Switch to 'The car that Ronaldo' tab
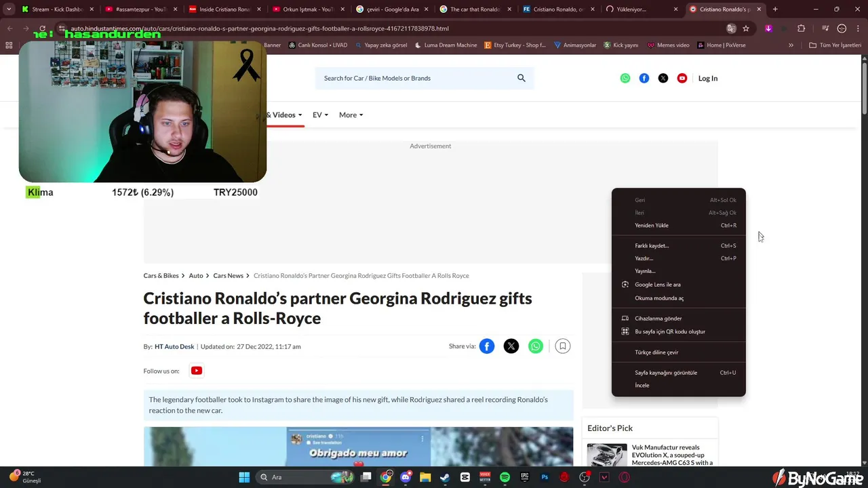 (475, 9)
